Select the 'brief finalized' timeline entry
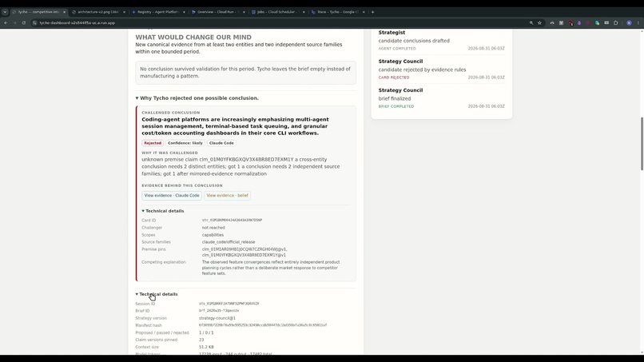Viewport: 644px width, 362px height. pyautogui.click(x=394, y=98)
